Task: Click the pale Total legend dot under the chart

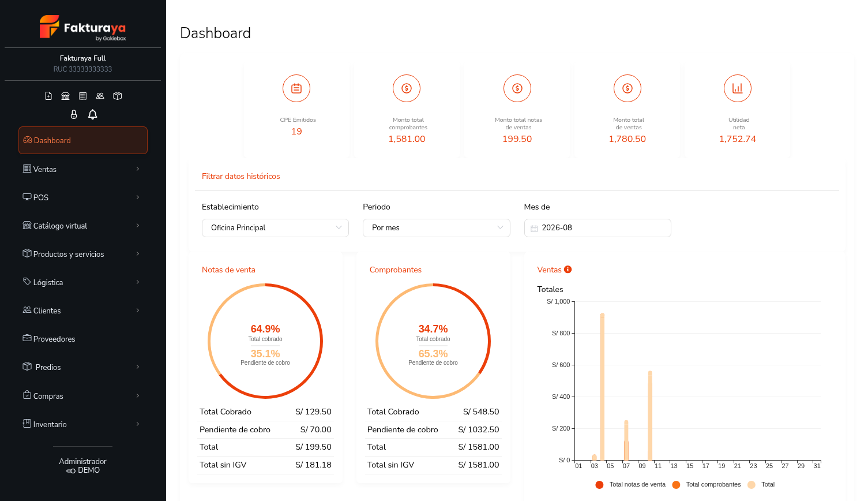Action: (751, 485)
